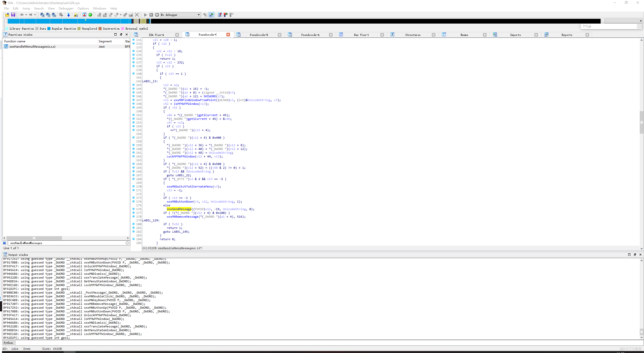Convert to data with the DATA icon
The height and width of the screenshot is (353, 644).
click(x=105, y=15)
